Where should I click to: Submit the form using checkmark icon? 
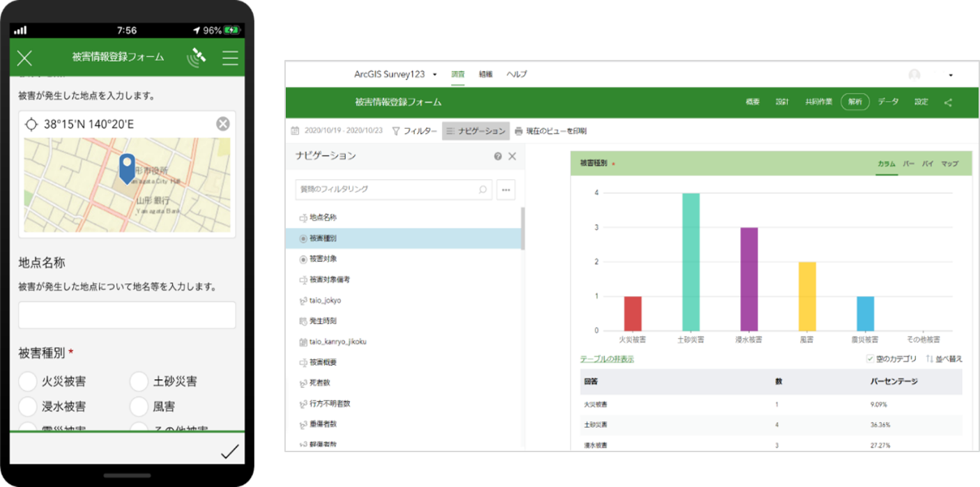229,451
